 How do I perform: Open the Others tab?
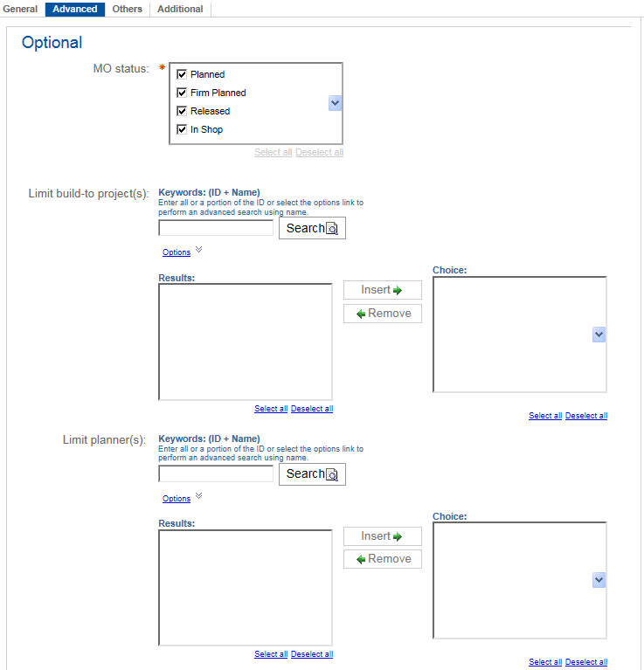pos(128,9)
